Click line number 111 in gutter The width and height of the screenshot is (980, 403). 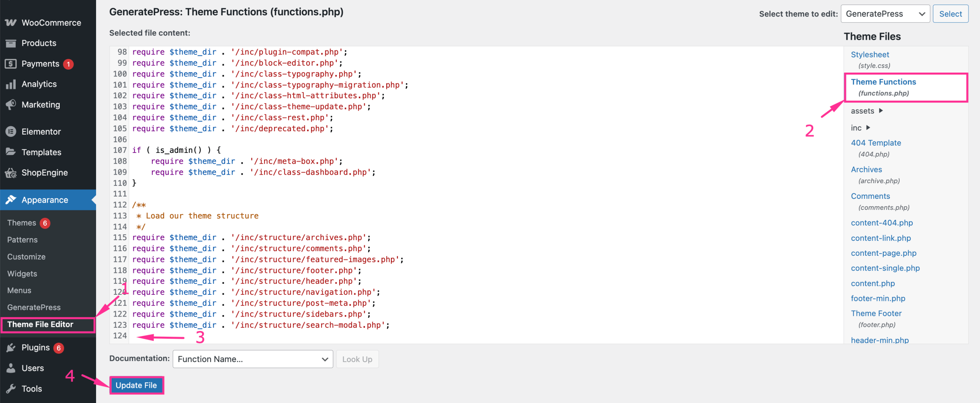(x=120, y=194)
